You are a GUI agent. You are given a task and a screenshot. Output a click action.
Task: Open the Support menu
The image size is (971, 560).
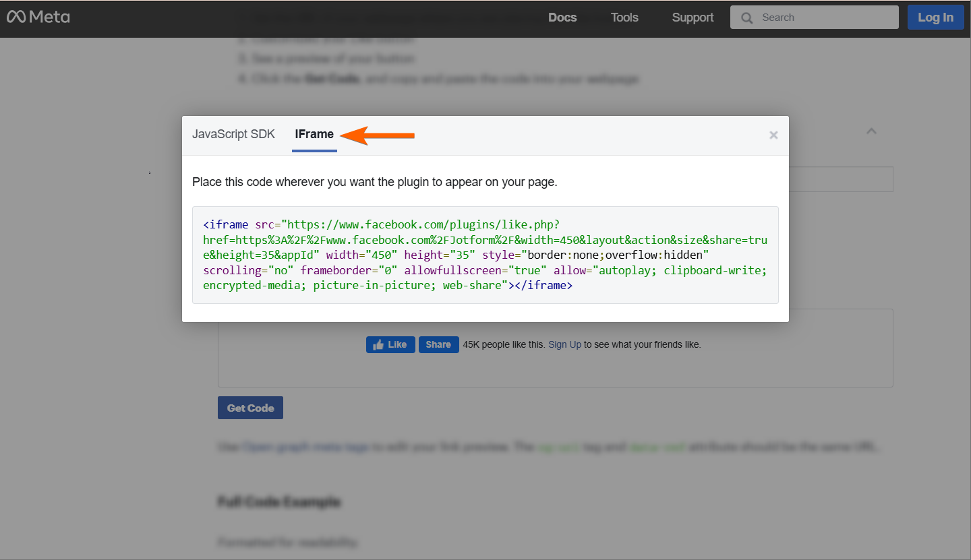click(x=693, y=17)
